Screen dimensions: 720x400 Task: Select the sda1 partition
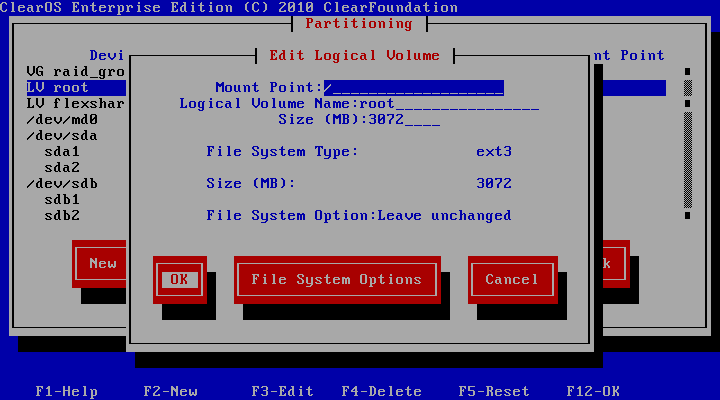pos(62,152)
